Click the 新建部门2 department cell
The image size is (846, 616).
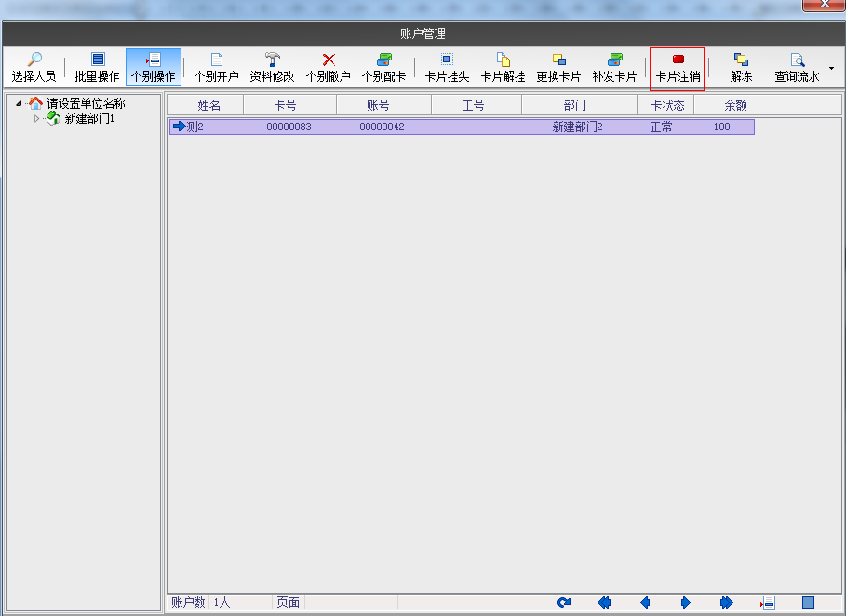(x=577, y=127)
